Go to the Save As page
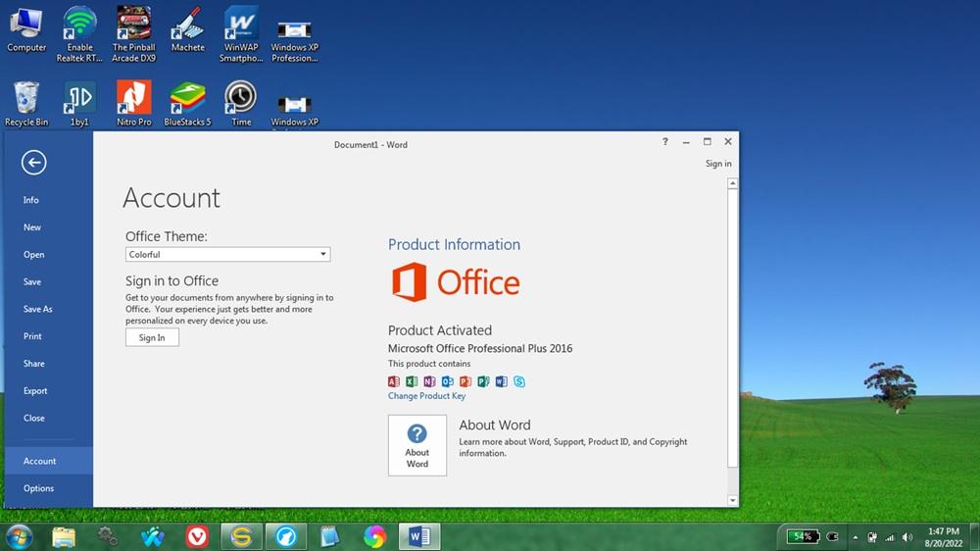The height and width of the screenshot is (551, 980). [38, 309]
